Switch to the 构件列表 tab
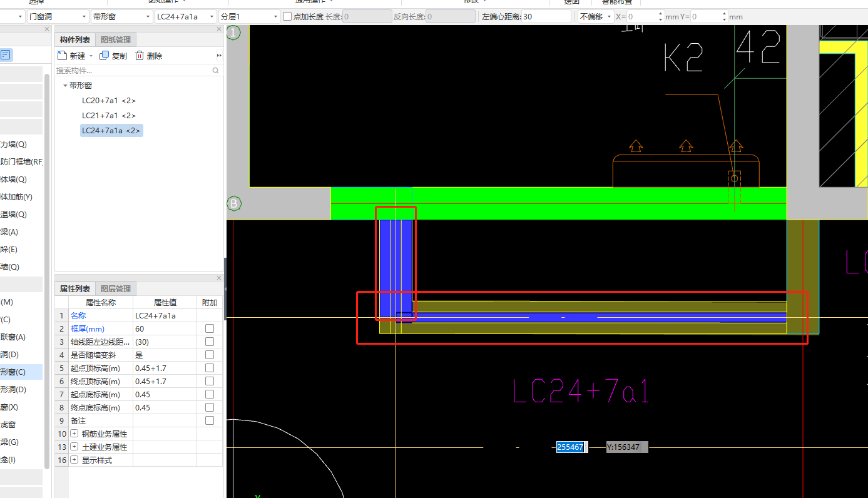 (75, 40)
